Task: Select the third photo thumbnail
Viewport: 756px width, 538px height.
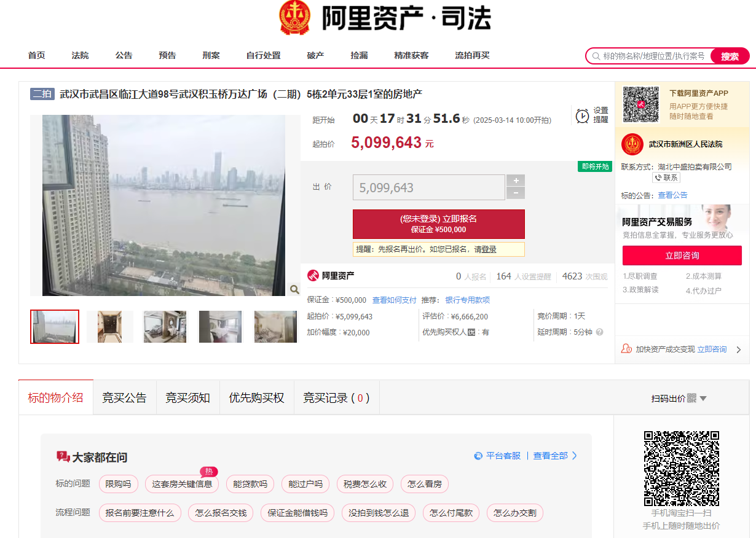Action: point(165,327)
